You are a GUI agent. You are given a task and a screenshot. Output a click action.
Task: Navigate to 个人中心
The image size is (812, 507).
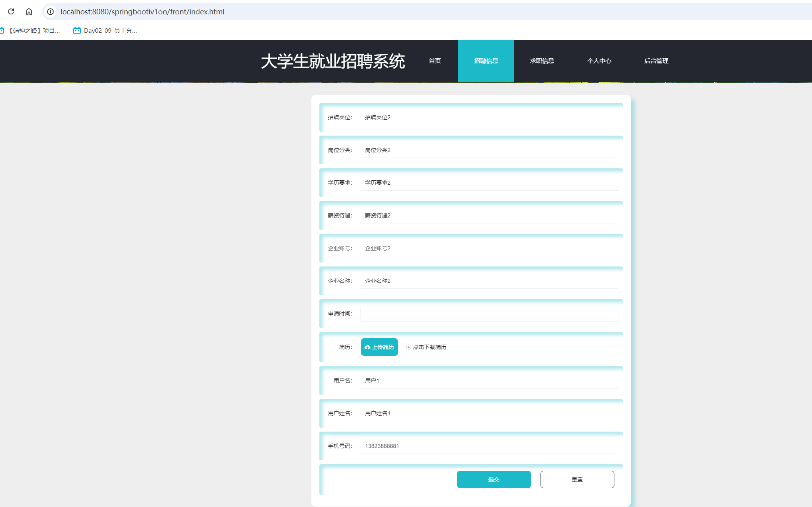tap(599, 61)
